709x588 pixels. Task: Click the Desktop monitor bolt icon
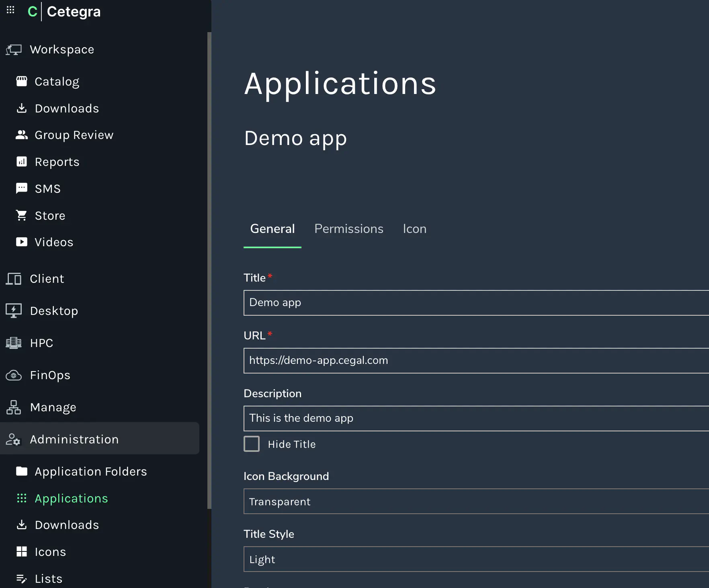pyautogui.click(x=14, y=311)
